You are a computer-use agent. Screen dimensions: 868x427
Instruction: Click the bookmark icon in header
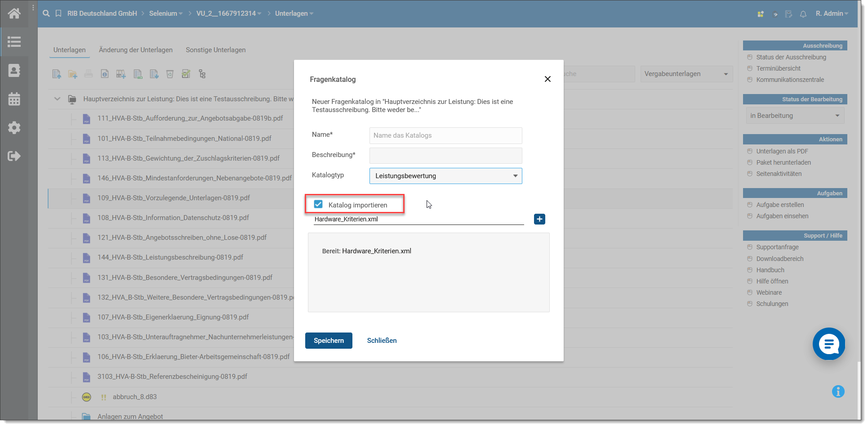(x=58, y=13)
